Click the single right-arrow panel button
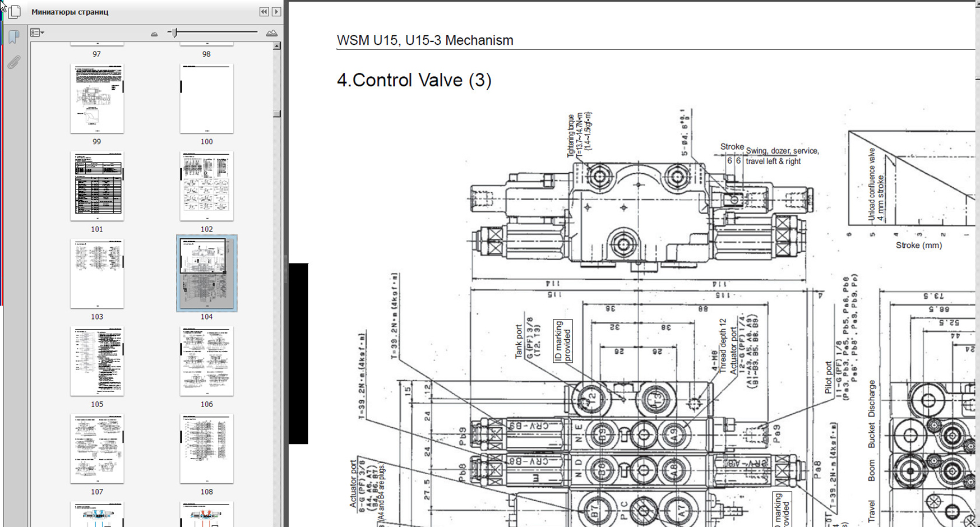 [x=276, y=12]
